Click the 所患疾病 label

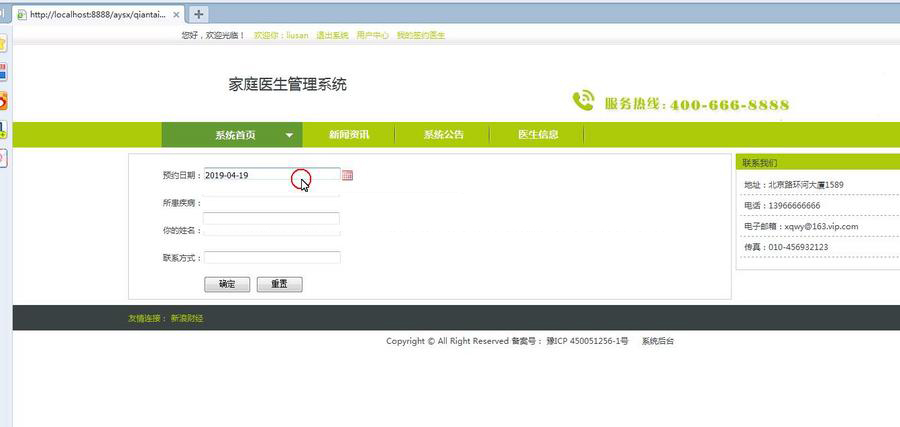click(x=182, y=203)
